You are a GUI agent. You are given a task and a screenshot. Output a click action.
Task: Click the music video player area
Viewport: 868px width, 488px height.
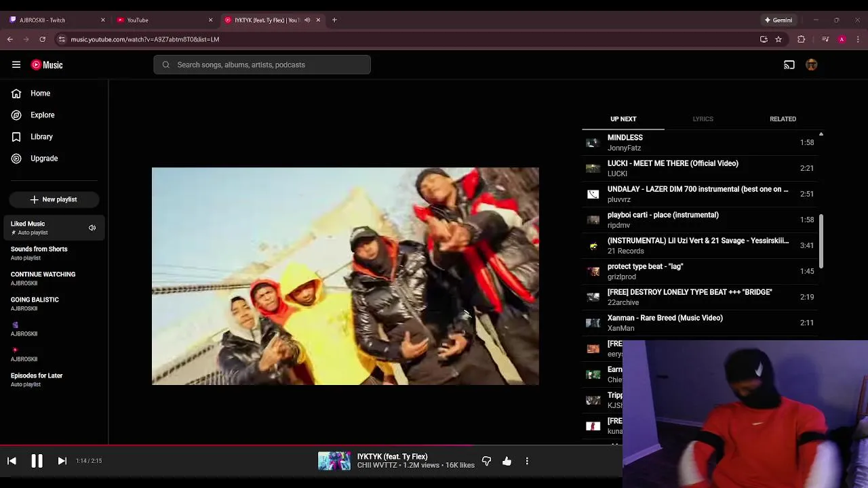click(345, 277)
